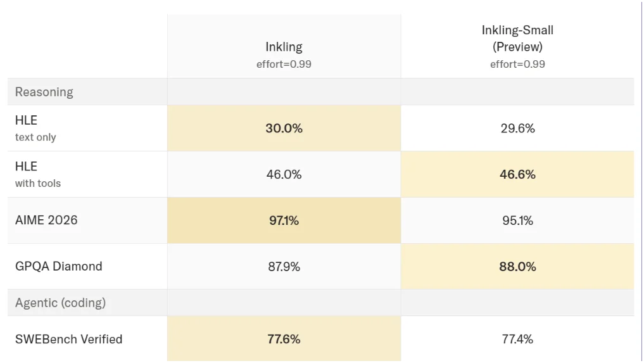Image resolution: width=644 pixels, height=363 pixels.
Task: Click the highlighted 30.0% cell
Action: [x=284, y=128]
